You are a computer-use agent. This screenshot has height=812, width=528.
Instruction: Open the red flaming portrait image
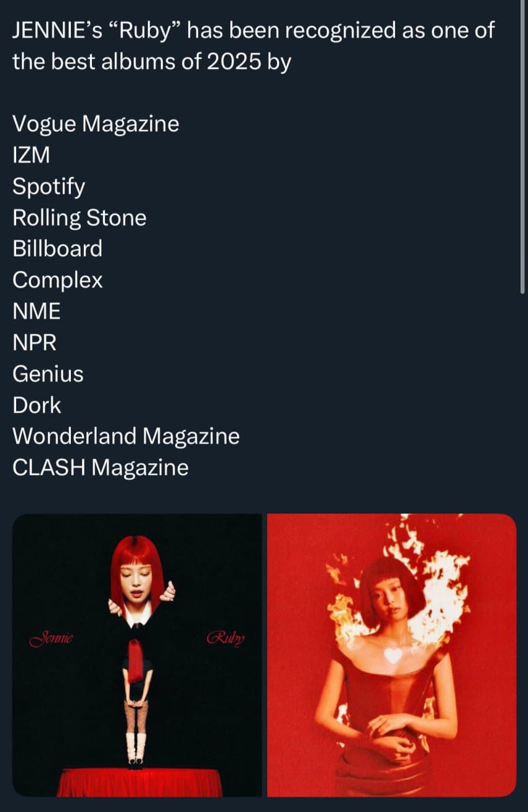(391, 655)
